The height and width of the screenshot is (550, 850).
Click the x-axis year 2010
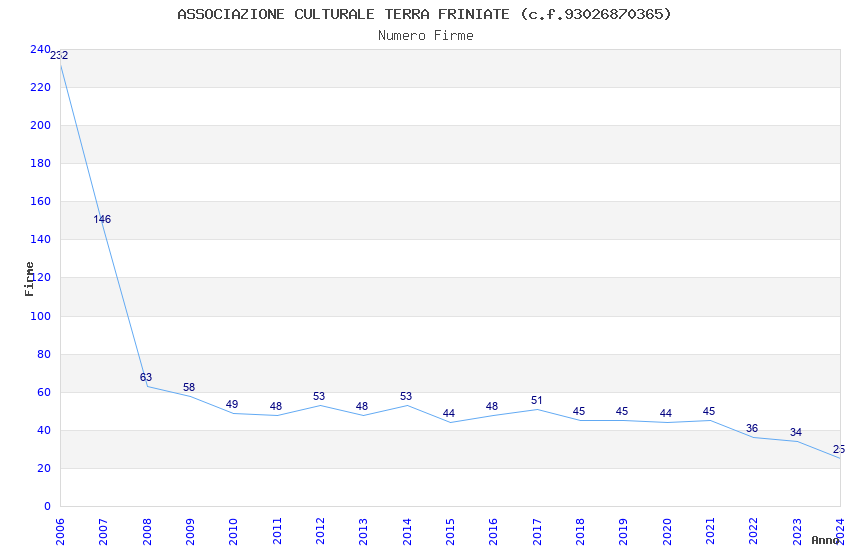pyautogui.click(x=233, y=532)
